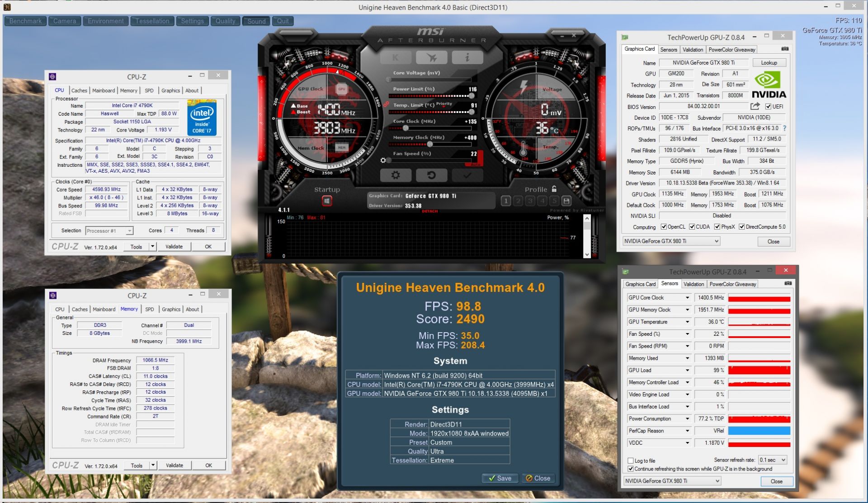Screen dimensions: 868x503
Task: Toggle the PhysX checkbox in GPU-Z
Action: 717,227
